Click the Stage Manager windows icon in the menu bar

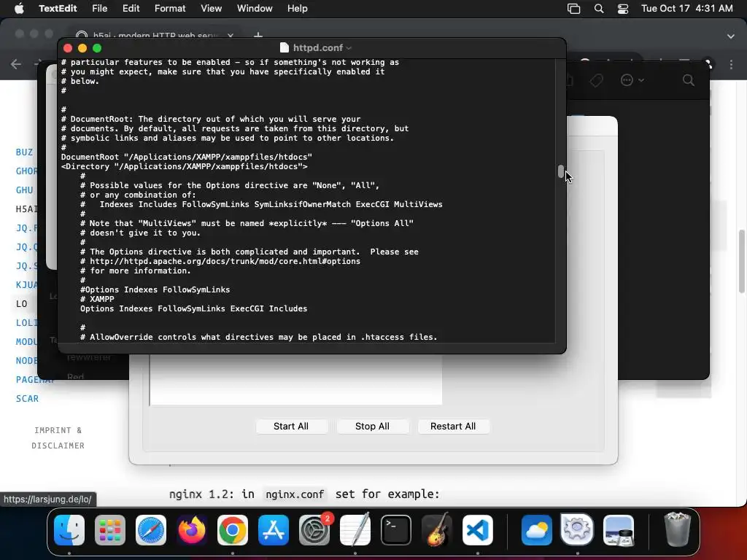573,9
